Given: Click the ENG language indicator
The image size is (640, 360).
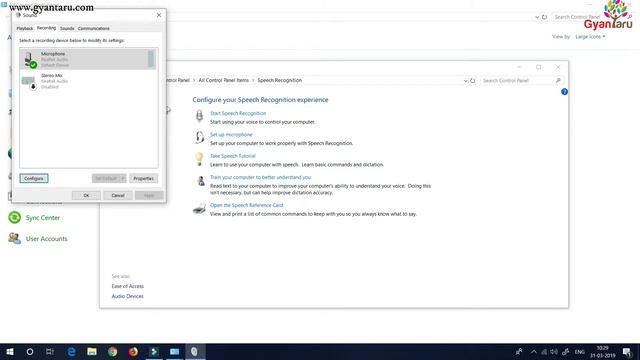Looking at the screenshot, I should point(580,352).
